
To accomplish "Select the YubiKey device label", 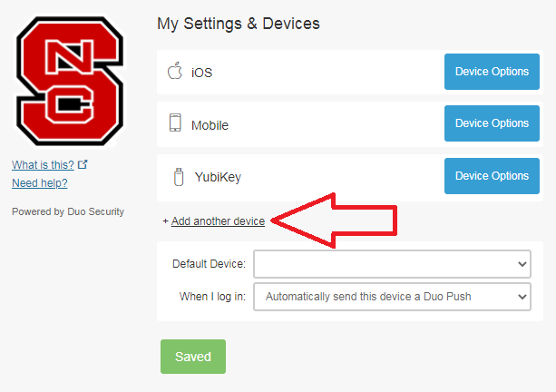I will point(219,177).
